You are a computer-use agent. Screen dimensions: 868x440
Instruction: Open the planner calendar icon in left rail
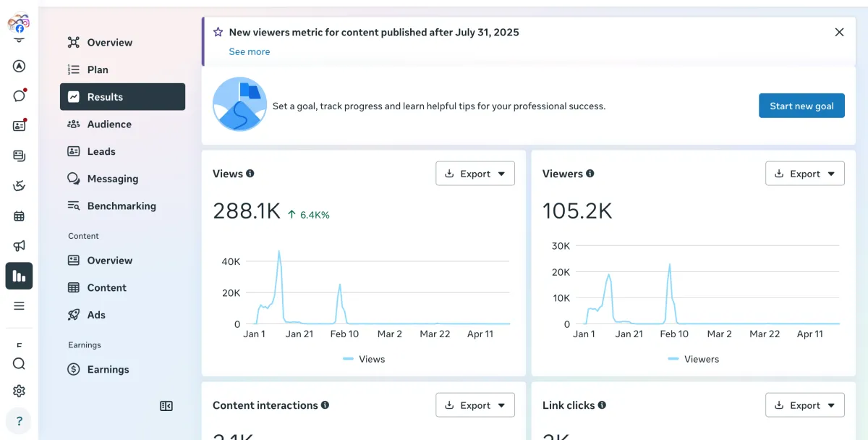20,216
